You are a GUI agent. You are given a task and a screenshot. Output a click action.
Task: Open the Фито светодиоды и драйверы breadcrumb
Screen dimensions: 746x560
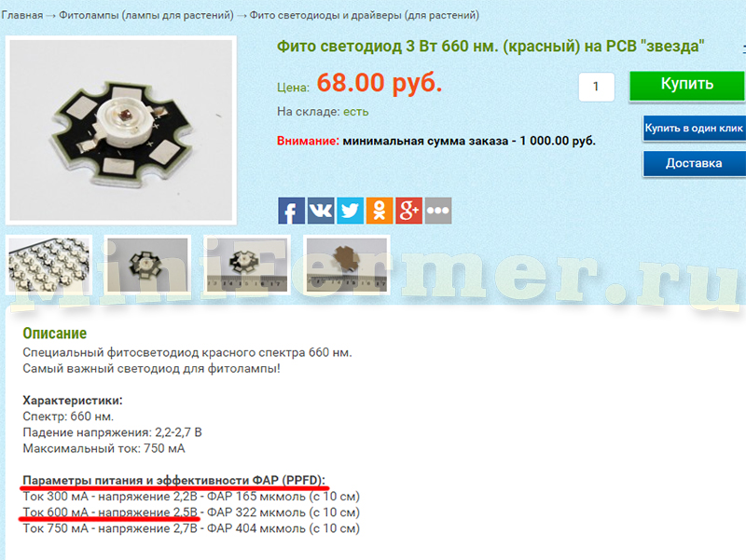point(364,15)
